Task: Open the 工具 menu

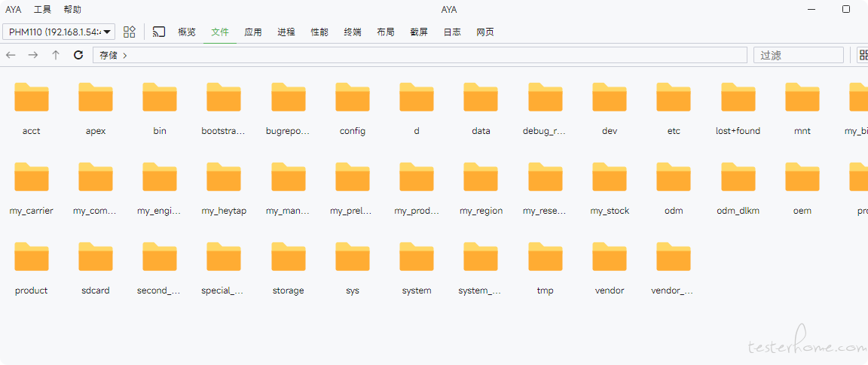Action: [x=42, y=10]
